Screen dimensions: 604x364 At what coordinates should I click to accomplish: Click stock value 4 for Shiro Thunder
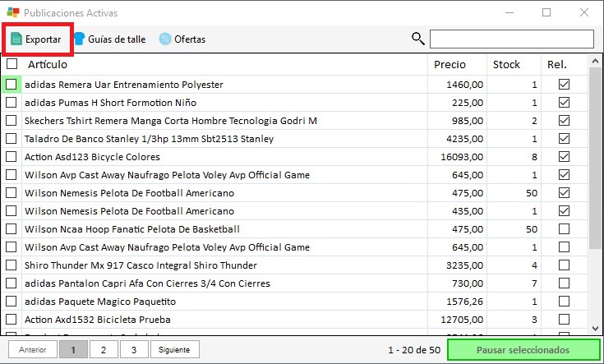534,265
